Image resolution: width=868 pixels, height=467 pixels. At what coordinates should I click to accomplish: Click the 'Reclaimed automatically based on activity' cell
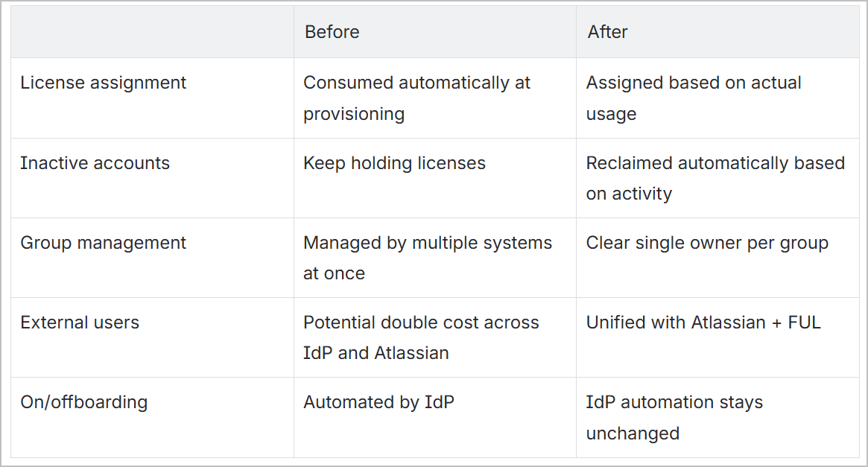[718, 178]
